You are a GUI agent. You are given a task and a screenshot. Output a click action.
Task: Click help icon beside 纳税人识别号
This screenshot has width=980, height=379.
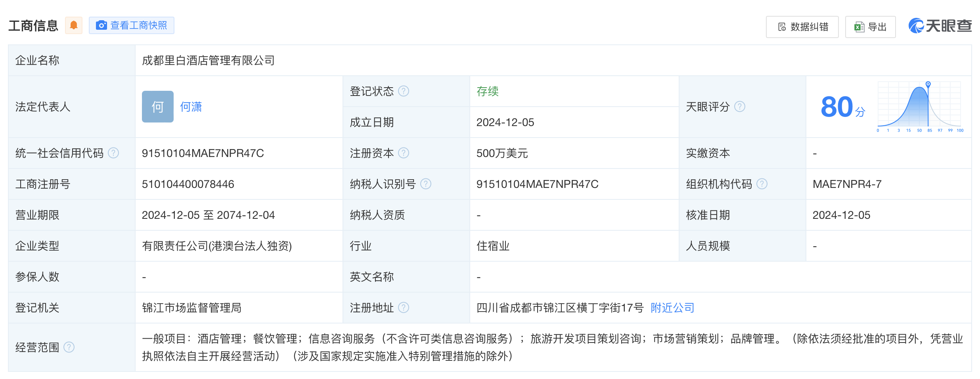click(426, 184)
